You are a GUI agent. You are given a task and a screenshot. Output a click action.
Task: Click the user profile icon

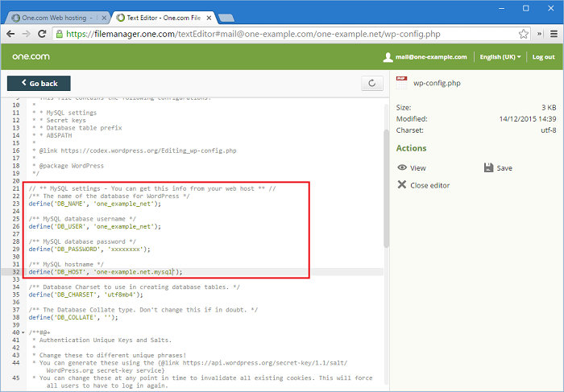(x=388, y=57)
